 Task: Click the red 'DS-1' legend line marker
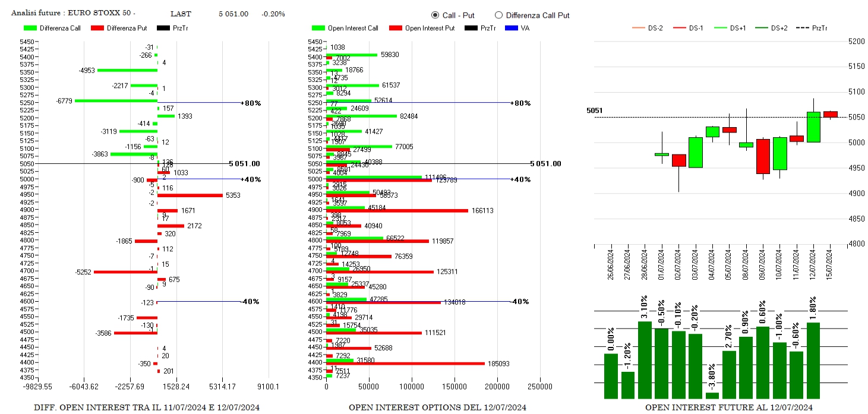(680, 28)
